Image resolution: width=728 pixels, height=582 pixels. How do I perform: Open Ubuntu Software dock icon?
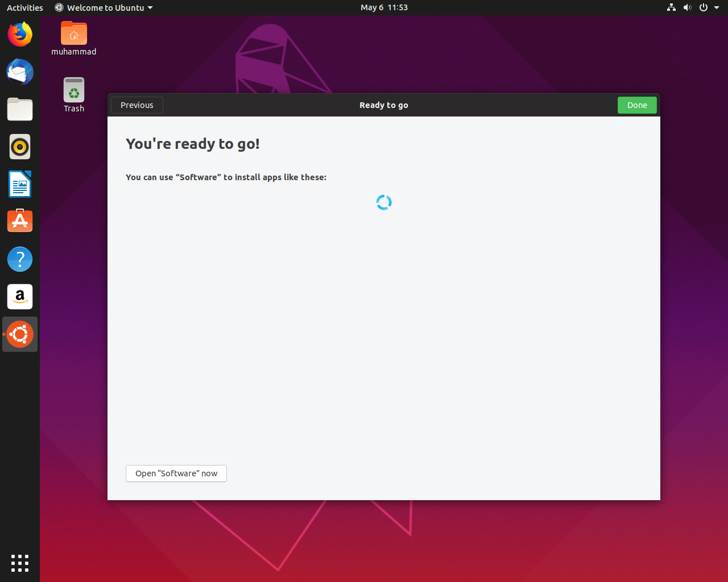(20, 222)
